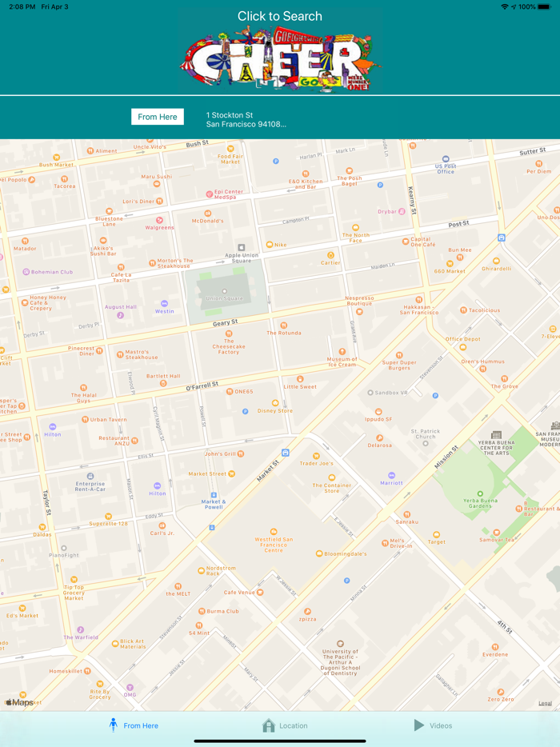Select the Carl's Jr. pin

tap(162, 525)
